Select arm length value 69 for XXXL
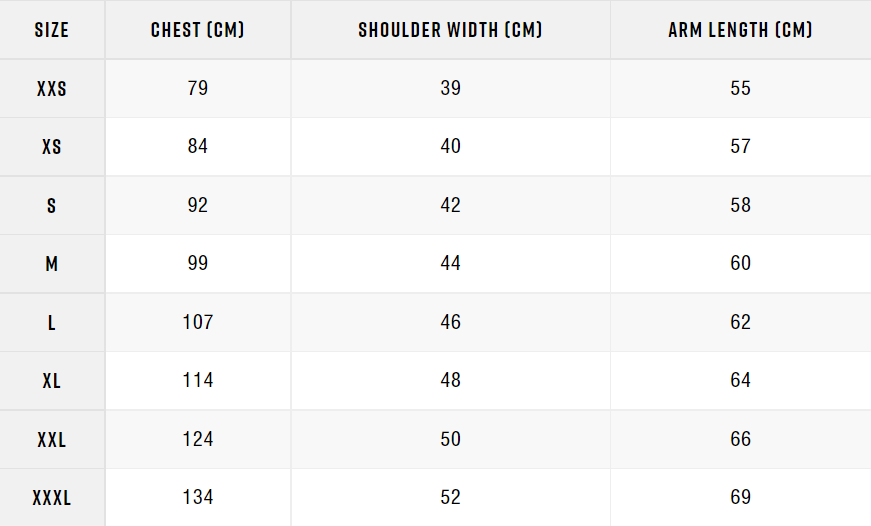 pyautogui.click(x=740, y=497)
